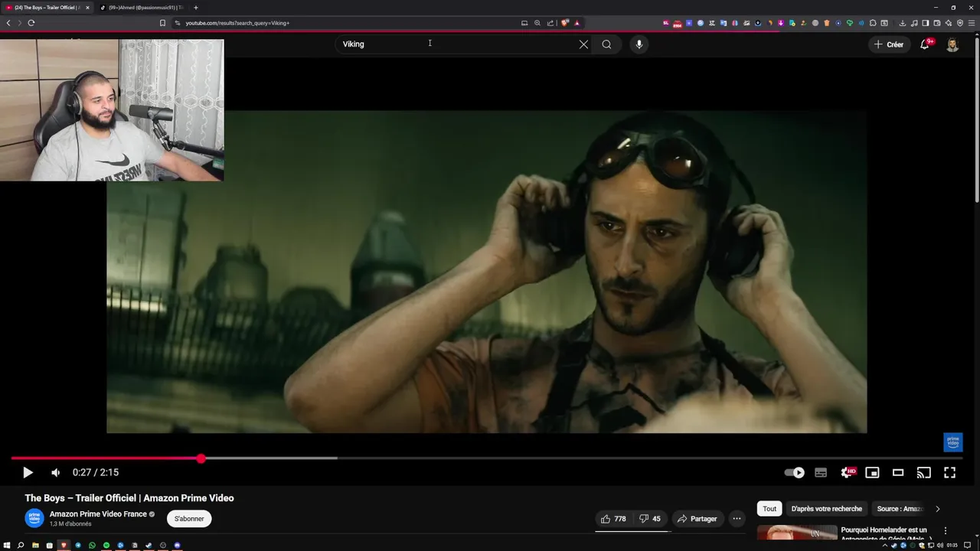The width and height of the screenshot is (980, 551).
Task: Open the account avatar menu
Action: [x=952, y=44]
